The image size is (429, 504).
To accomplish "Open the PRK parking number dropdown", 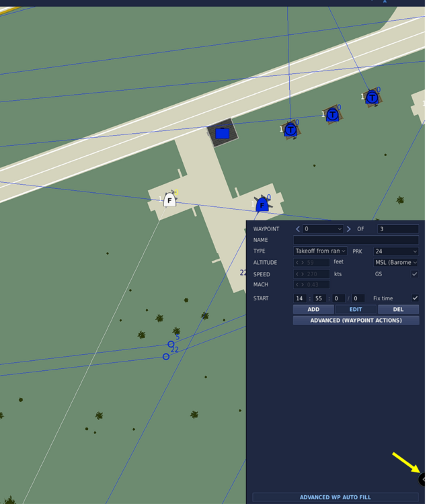I will (x=396, y=251).
